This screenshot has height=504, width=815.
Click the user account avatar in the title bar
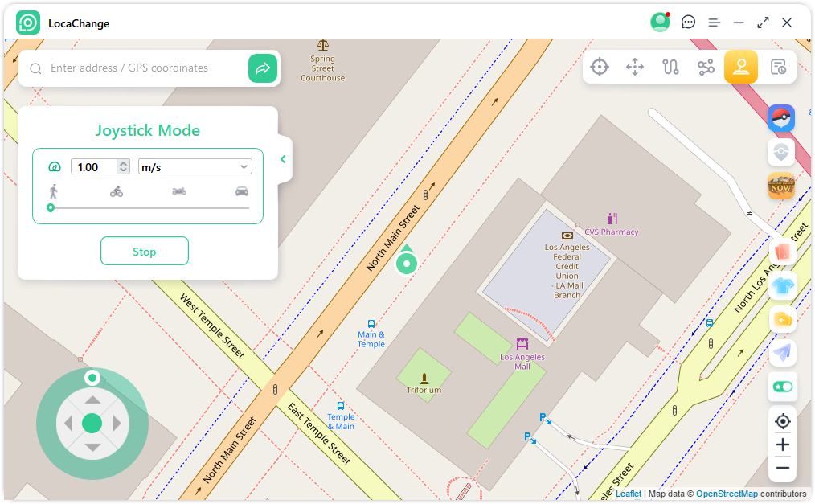[660, 22]
